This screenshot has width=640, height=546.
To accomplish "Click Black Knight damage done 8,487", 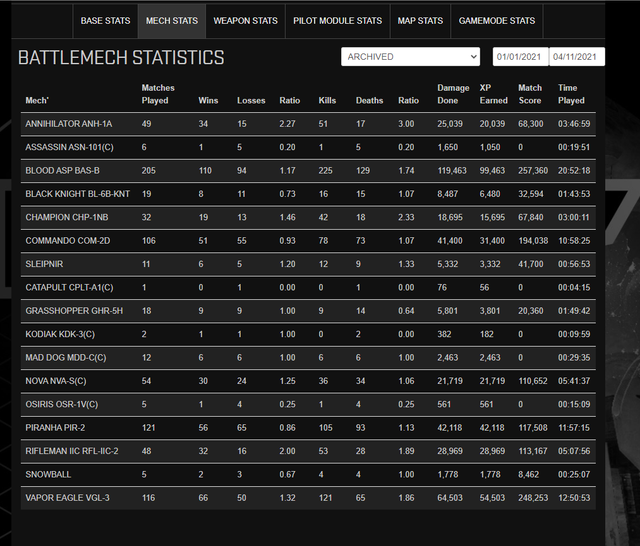I will pyautogui.click(x=448, y=194).
